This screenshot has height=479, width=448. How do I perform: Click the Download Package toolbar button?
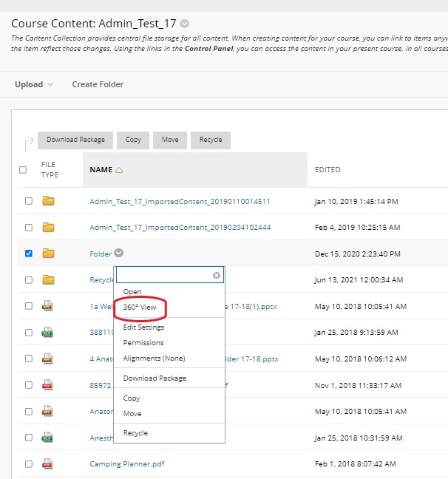pyautogui.click(x=75, y=140)
